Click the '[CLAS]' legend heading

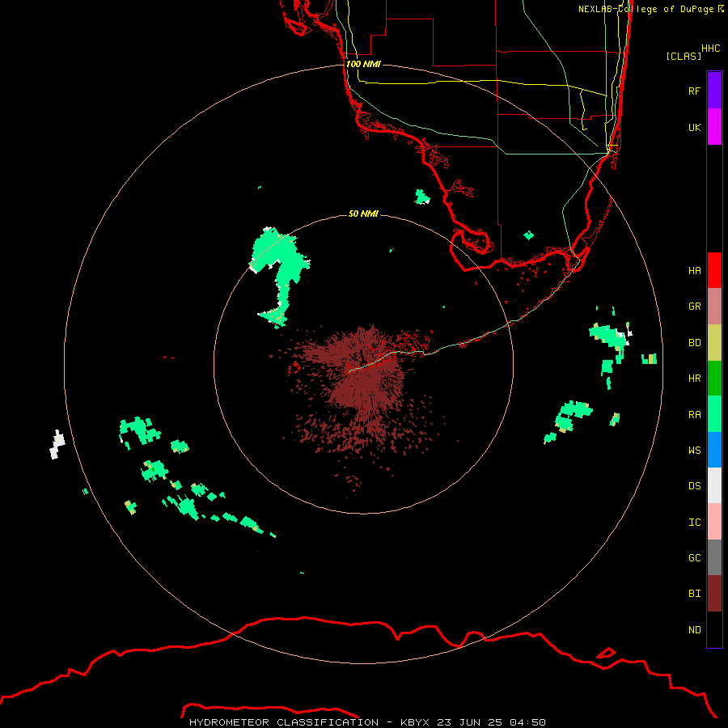click(x=684, y=56)
